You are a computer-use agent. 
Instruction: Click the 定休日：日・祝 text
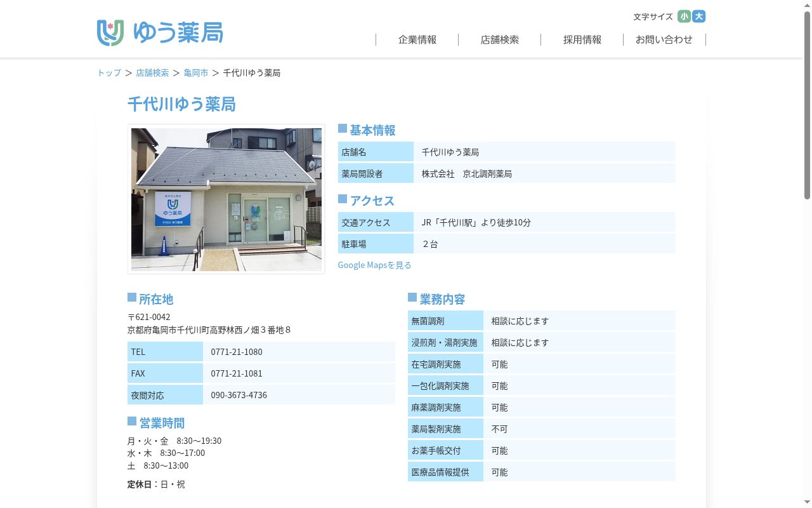pos(157,485)
